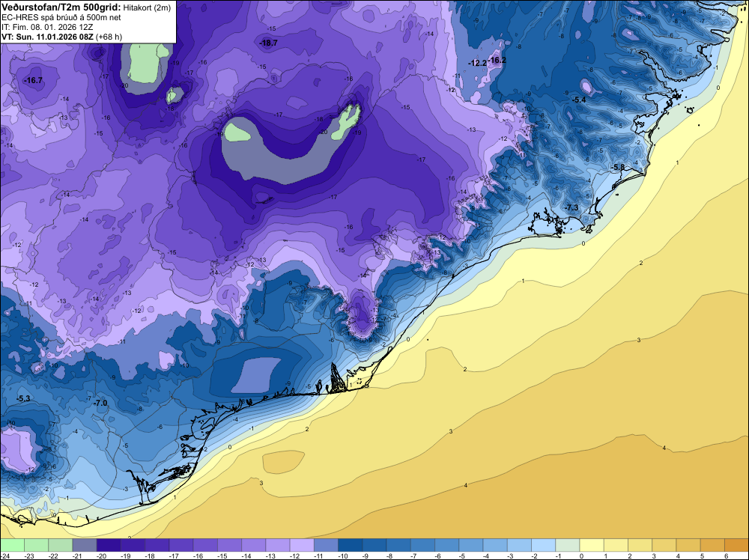Pick the pale lilac legend swatch between -12 and -11
The width and height of the screenshot is (749, 560).
point(302,545)
